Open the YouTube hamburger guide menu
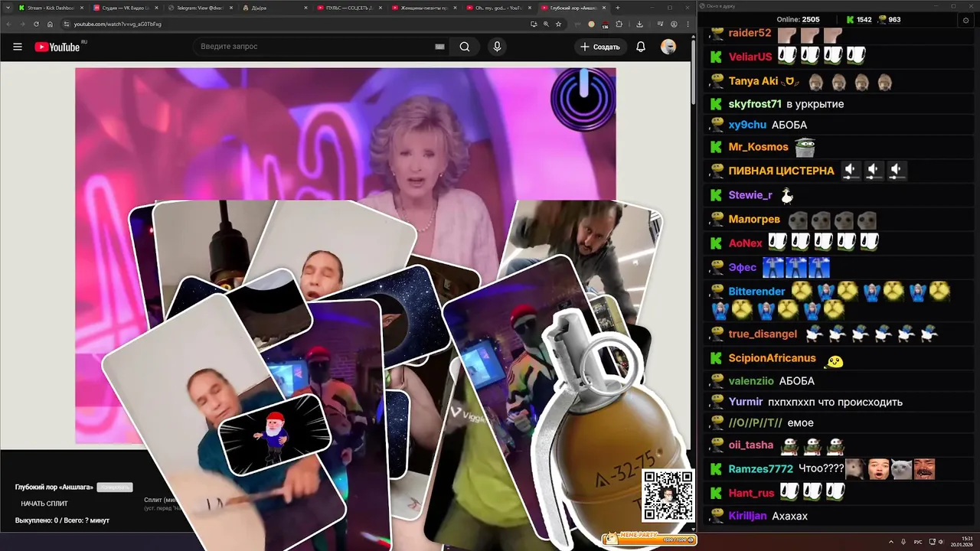Viewport: 980px width, 551px height. click(18, 47)
